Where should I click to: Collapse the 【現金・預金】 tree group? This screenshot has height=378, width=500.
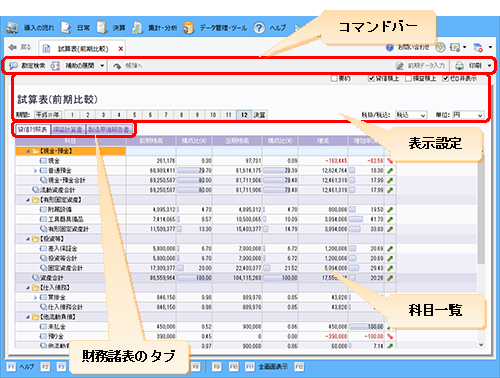[28, 151]
